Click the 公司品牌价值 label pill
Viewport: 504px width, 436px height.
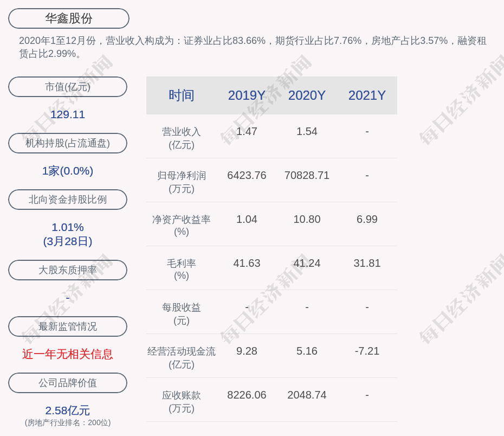point(68,383)
